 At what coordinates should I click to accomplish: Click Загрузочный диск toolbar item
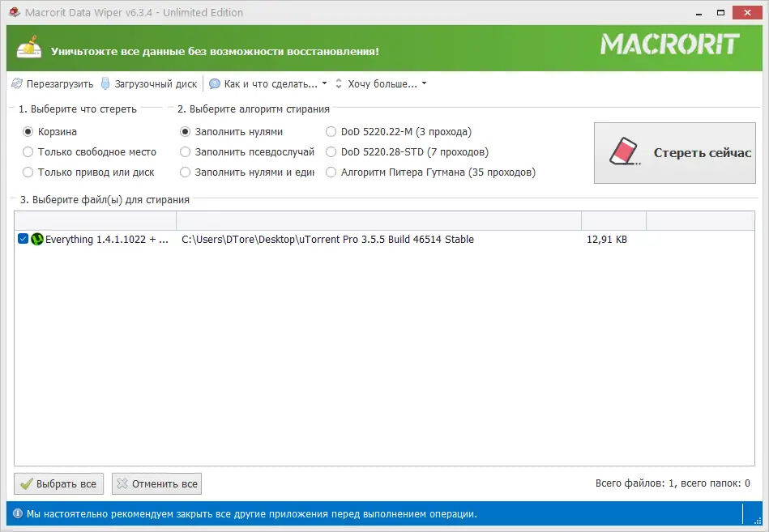click(x=149, y=83)
